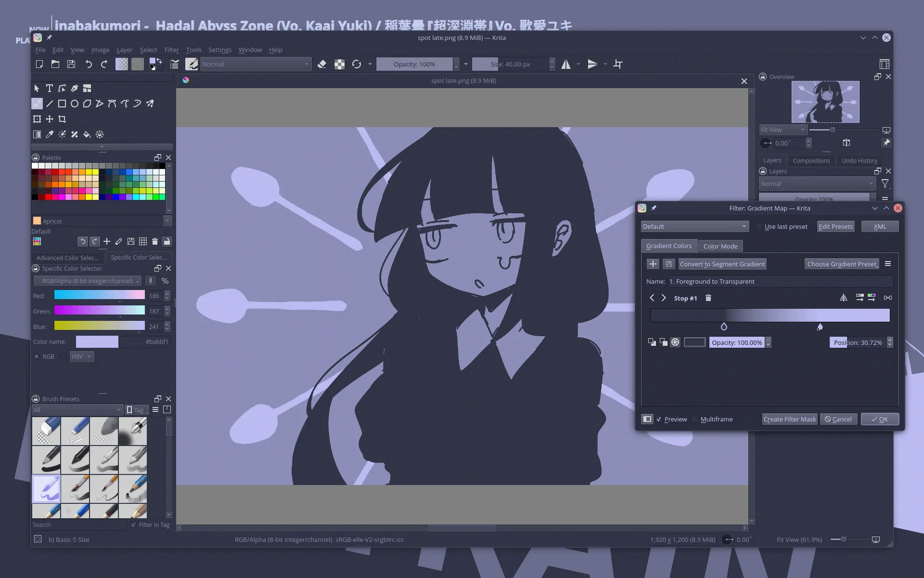Select the Line tool
This screenshot has width=924, height=578.
(49, 104)
